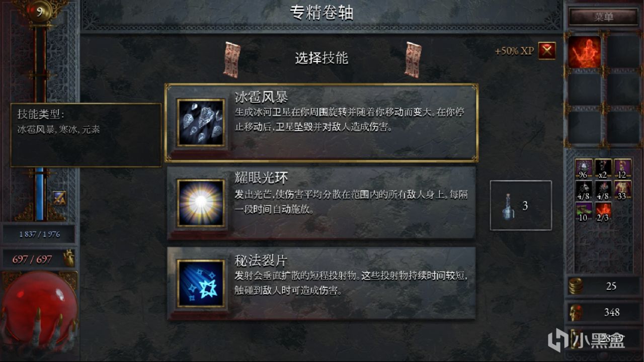Select the green boots item labeled 10

tap(584, 211)
